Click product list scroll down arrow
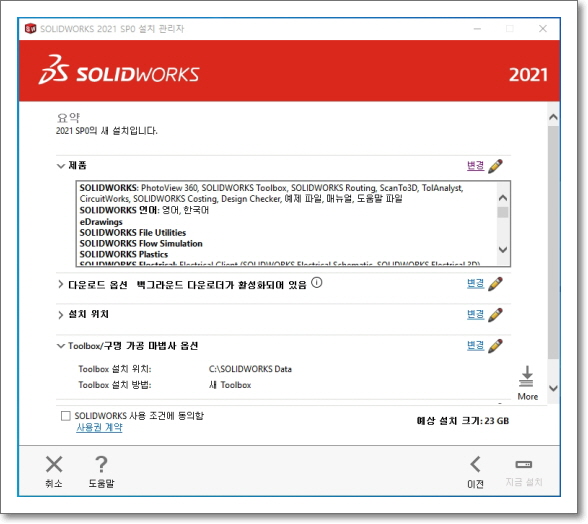 [503, 249]
